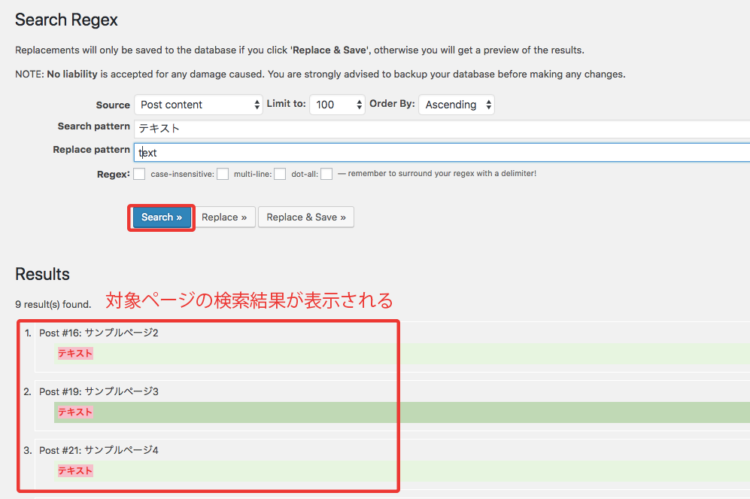Toggle the case-insensitive checkbox
This screenshot has width=750, height=499.
pos(222,174)
